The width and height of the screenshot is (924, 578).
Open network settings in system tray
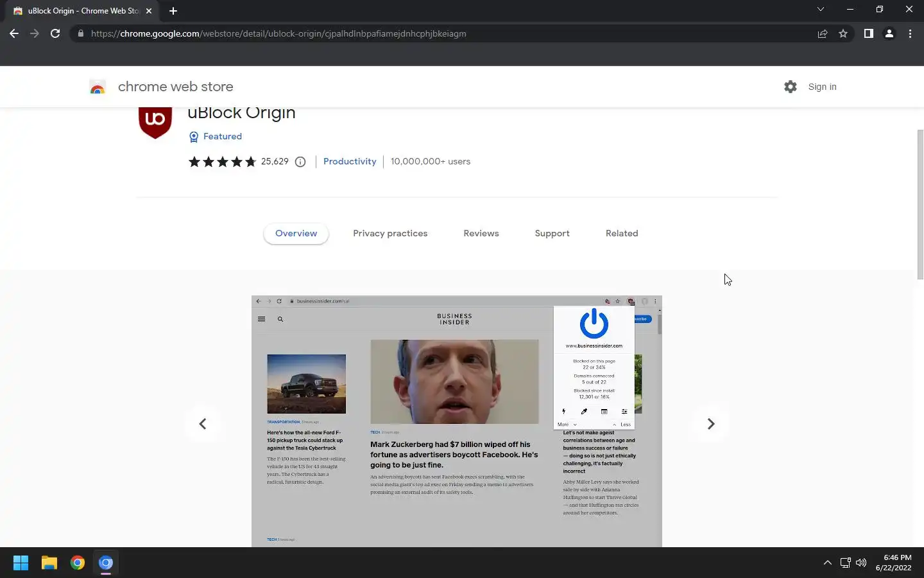(846, 563)
